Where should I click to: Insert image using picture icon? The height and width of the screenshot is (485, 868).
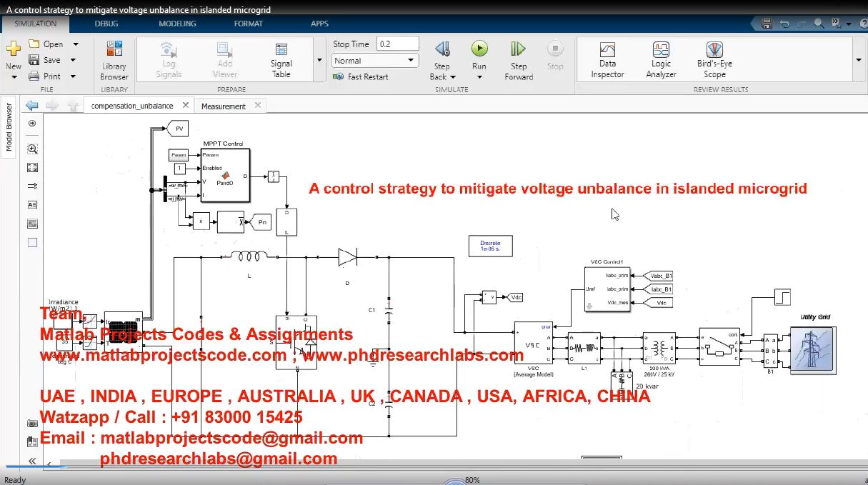click(32, 224)
